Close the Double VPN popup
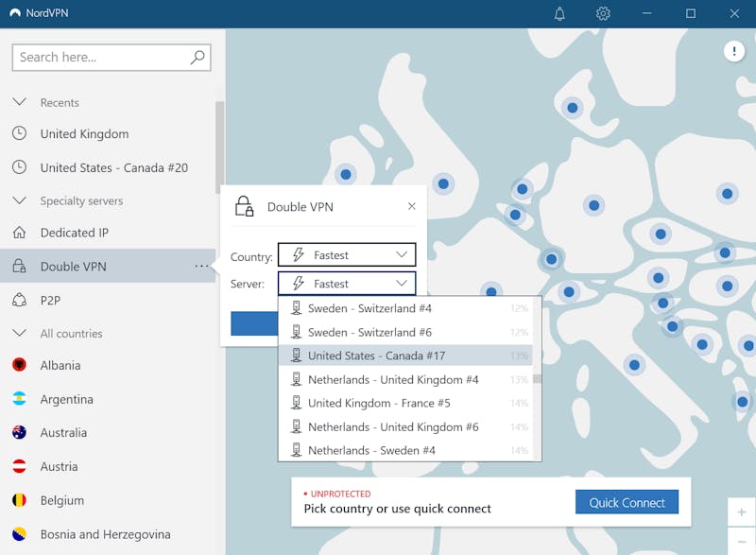Viewport: 756px width, 555px height. (411, 206)
